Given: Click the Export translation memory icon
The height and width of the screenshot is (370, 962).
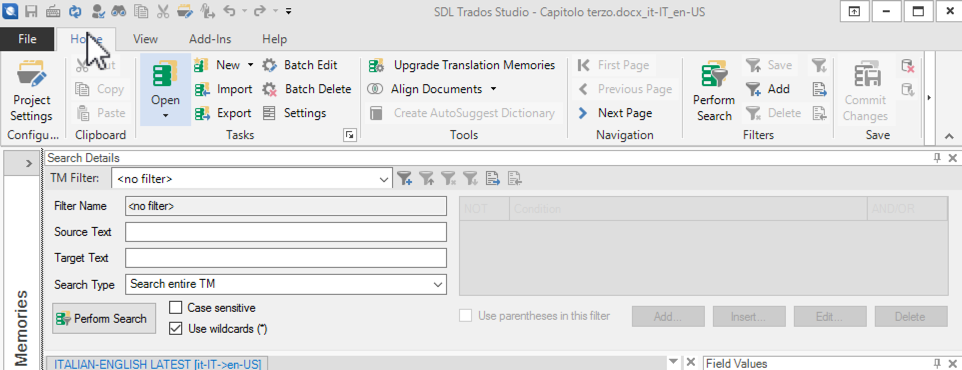Looking at the screenshot, I should [x=202, y=114].
